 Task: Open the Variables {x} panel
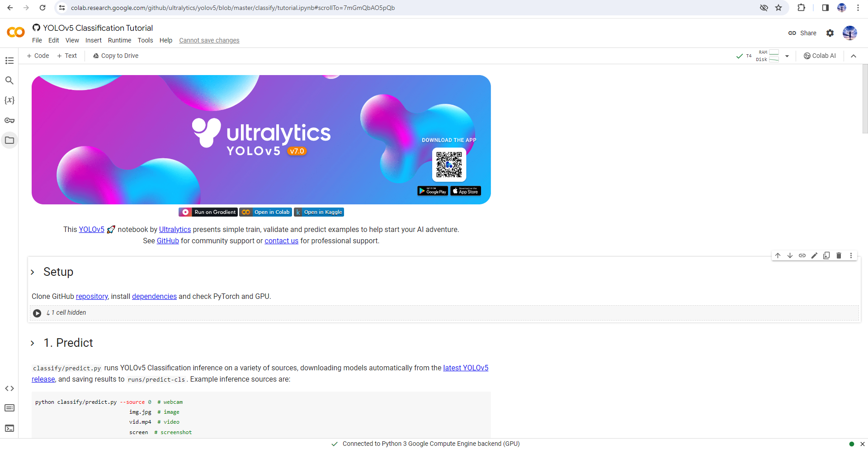pyautogui.click(x=9, y=100)
